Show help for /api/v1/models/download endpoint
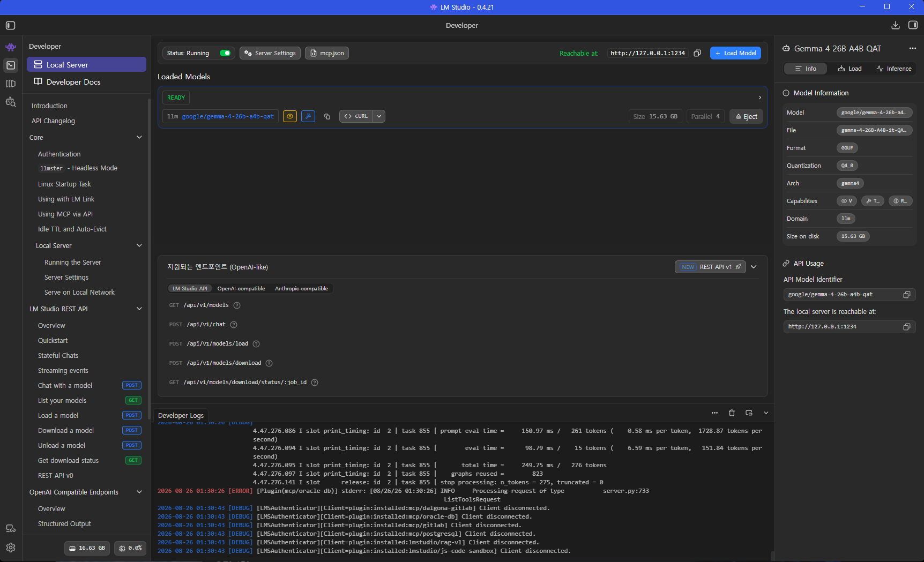Image resolution: width=924 pixels, height=562 pixels. coord(269,363)
